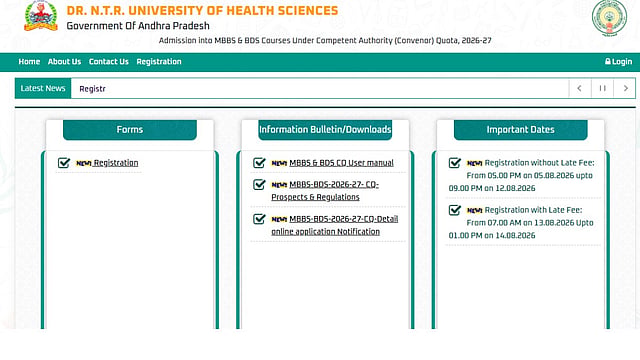Open MBBS & BDS CQ User manual
Screen dimensions: 640x360
(x=341, y=163)
